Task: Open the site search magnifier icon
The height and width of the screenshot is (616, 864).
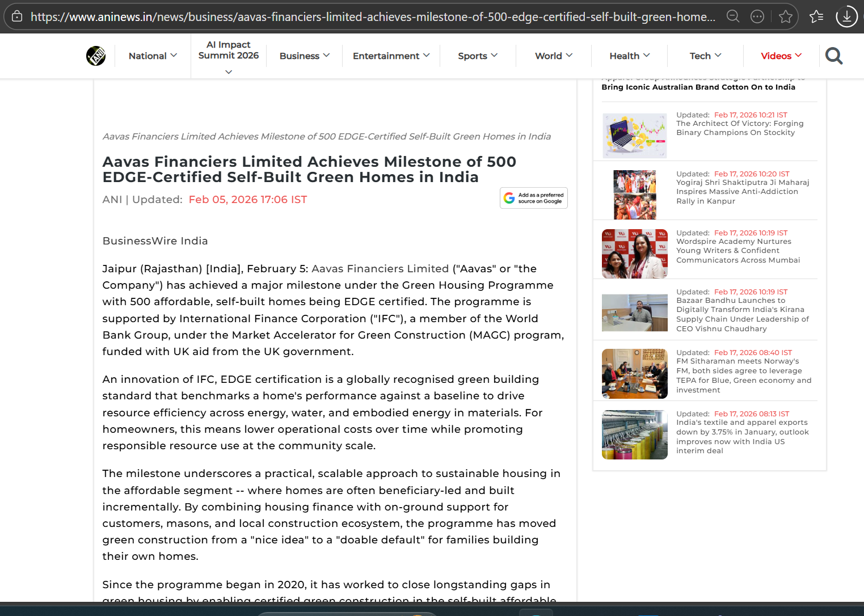Action: 833,56
